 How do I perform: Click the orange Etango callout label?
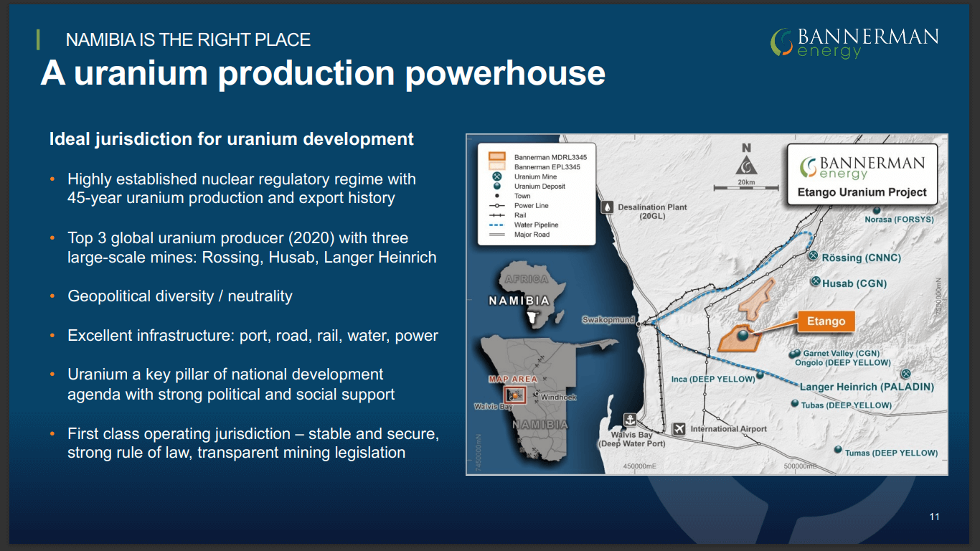(826, 321)
